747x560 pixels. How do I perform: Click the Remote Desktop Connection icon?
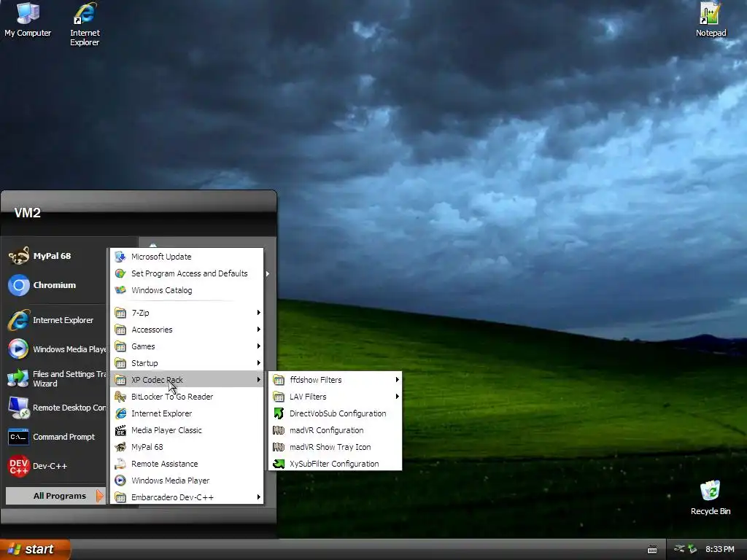18,408
